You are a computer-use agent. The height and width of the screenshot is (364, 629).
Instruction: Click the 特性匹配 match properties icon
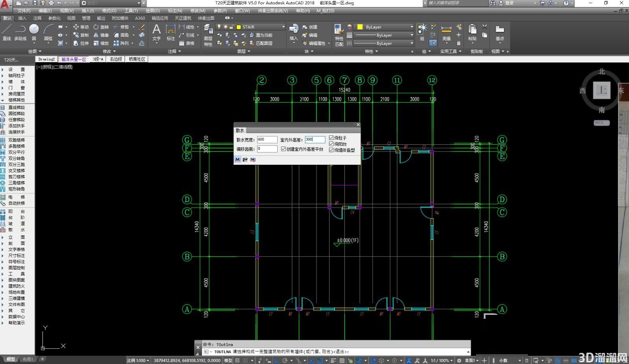point(339,35)
